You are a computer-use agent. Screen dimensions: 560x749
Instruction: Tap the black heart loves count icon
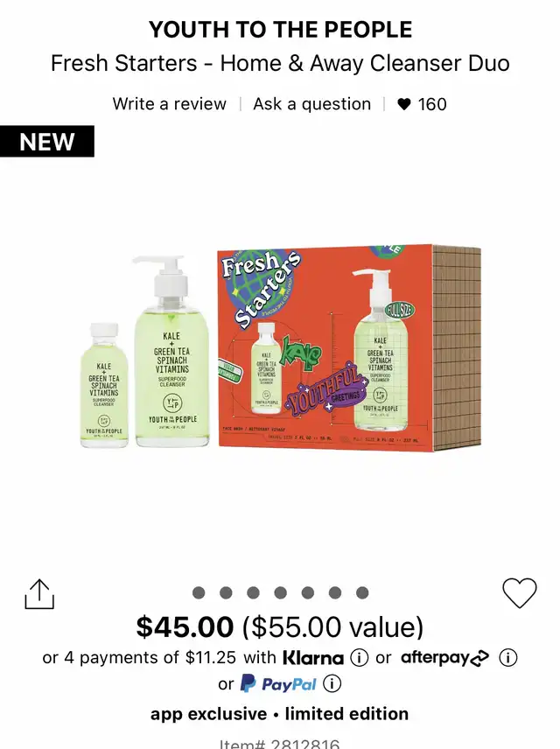(x=404, y=103)
